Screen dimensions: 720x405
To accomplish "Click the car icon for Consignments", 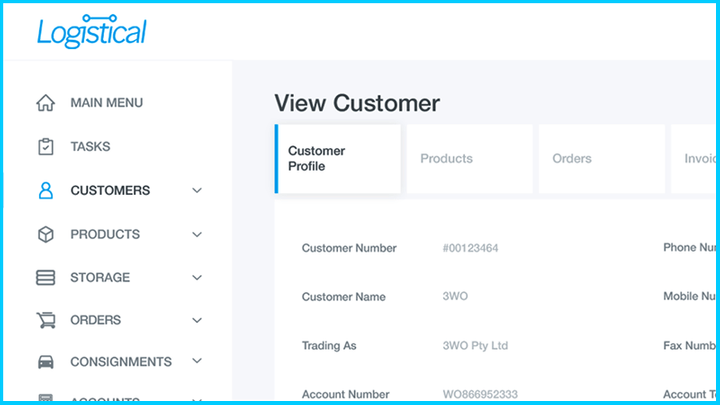I will pos(45,362).
